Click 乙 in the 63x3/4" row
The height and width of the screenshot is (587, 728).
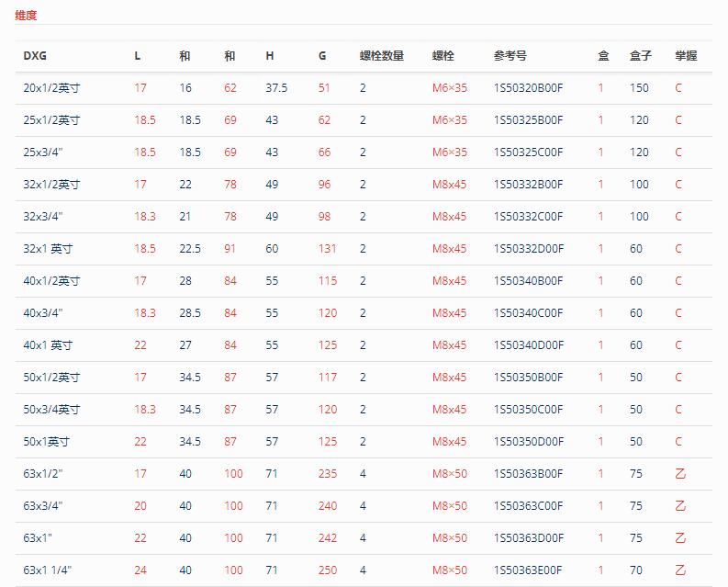click(680, 505)
